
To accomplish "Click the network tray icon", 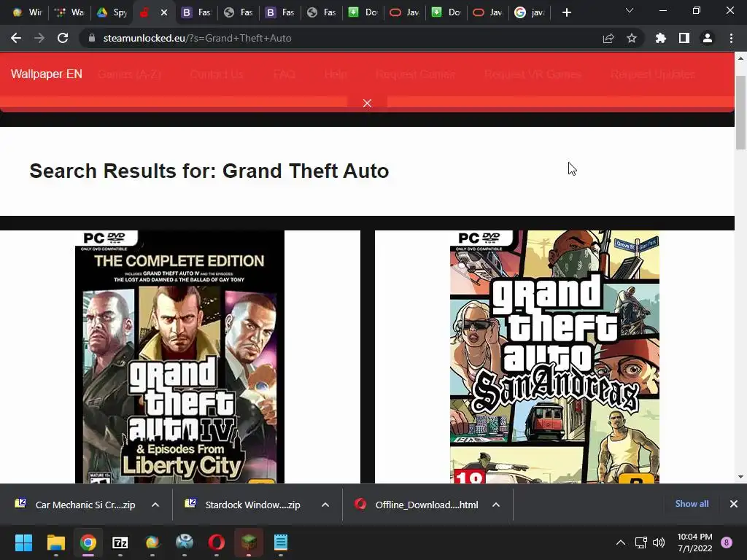I will coord(640,542).
